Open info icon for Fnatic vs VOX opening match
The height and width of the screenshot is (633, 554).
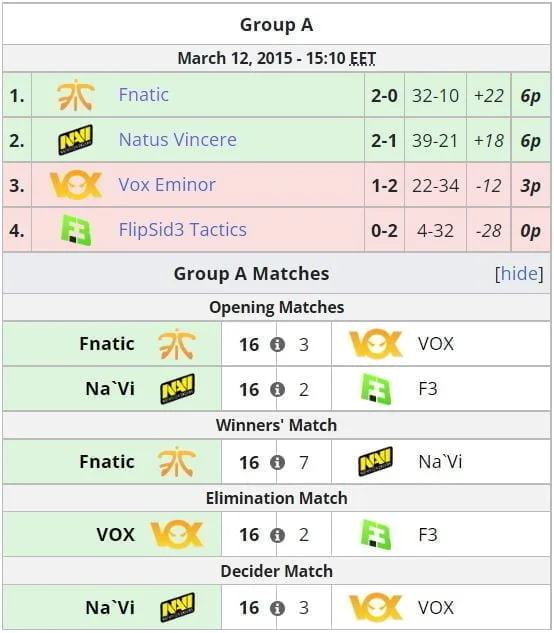pos(277,344)
